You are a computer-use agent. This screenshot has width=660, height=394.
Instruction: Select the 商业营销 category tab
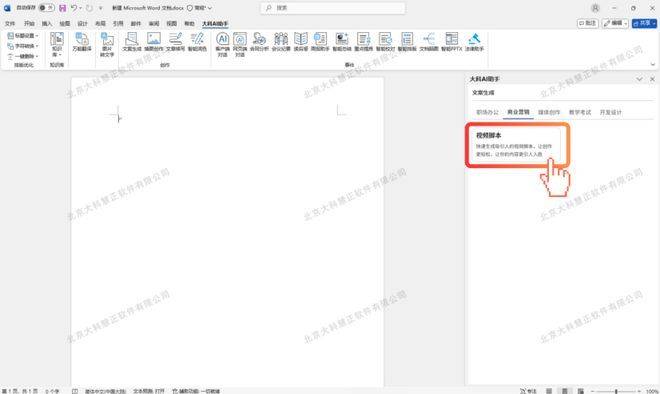pos(518,112)
